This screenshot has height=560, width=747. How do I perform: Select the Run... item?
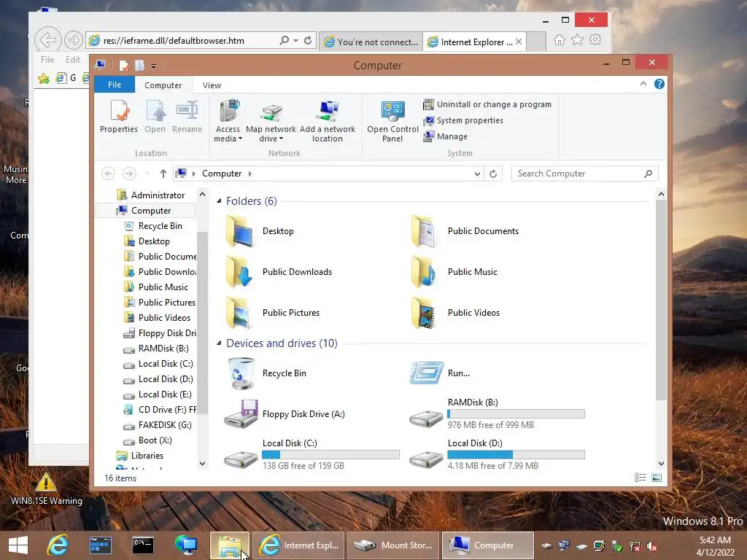tap(440, 373)
